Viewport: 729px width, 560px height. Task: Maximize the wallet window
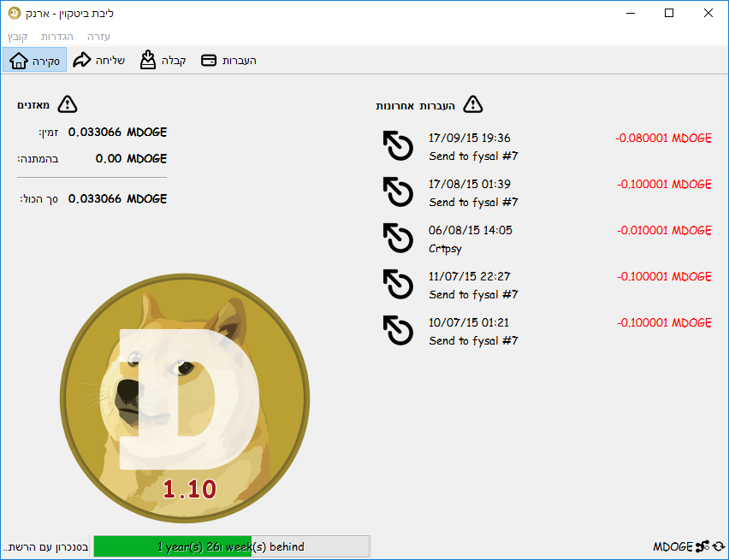(x=669, y=13)
